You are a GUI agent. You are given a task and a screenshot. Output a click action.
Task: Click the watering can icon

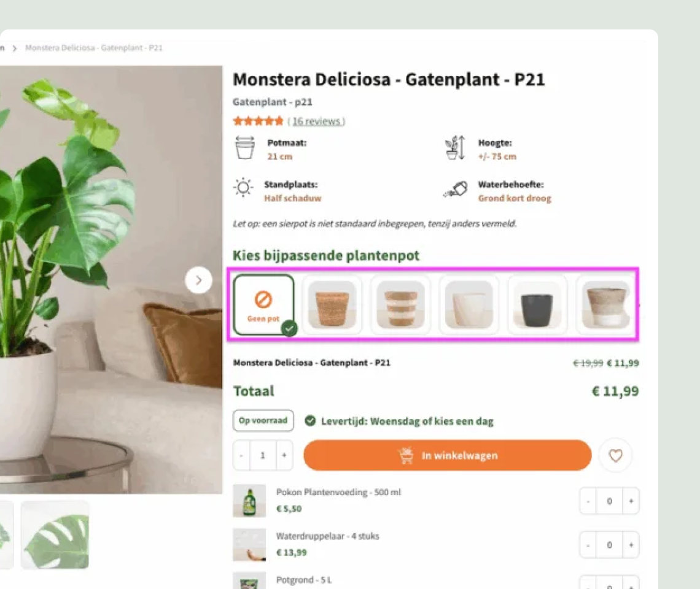455,191
